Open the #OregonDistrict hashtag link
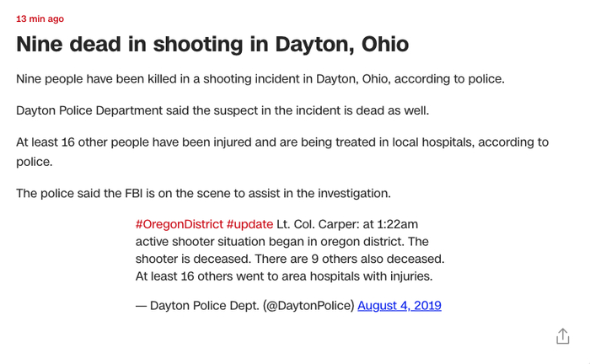Viewport: 590px width, 364px height. pos(179,224)
